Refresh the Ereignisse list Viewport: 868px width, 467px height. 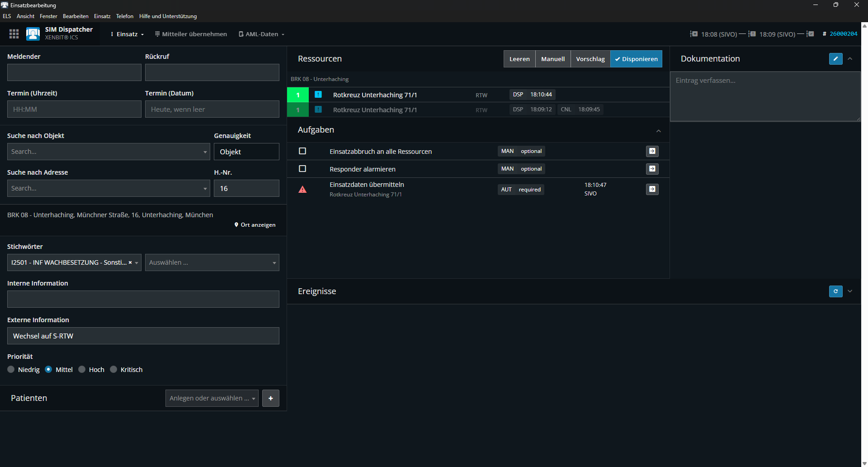[x=835, y=291]
